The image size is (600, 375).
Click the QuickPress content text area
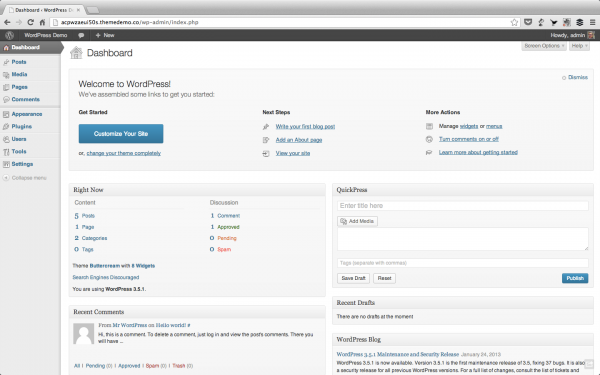click(x=463, y=239)
